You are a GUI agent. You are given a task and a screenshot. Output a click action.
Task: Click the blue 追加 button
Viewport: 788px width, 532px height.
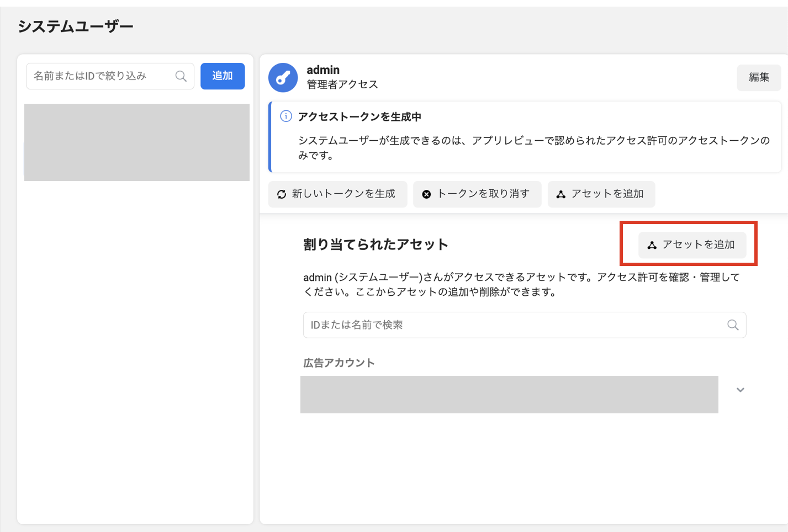pos(223,76)
